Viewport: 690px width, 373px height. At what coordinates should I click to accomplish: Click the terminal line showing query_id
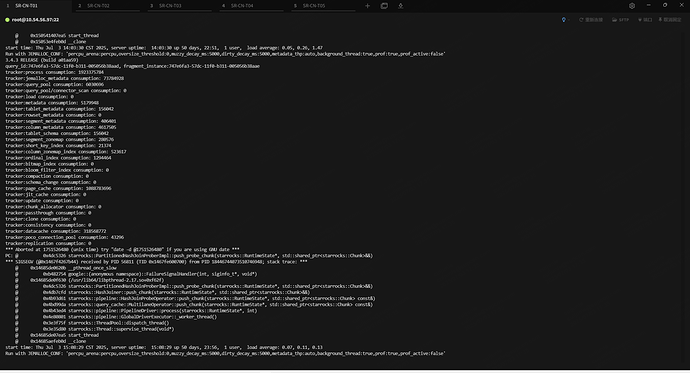click(x=132, y=66)
